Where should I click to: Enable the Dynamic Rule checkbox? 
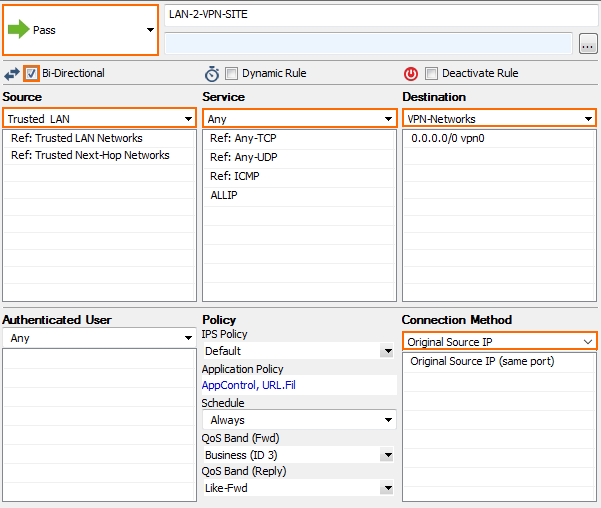[231, 73]
